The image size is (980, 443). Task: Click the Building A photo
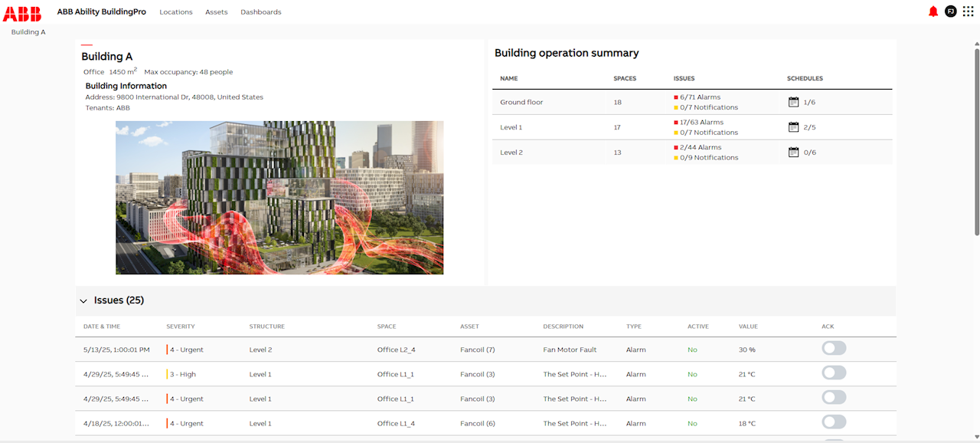coord(279,197)
